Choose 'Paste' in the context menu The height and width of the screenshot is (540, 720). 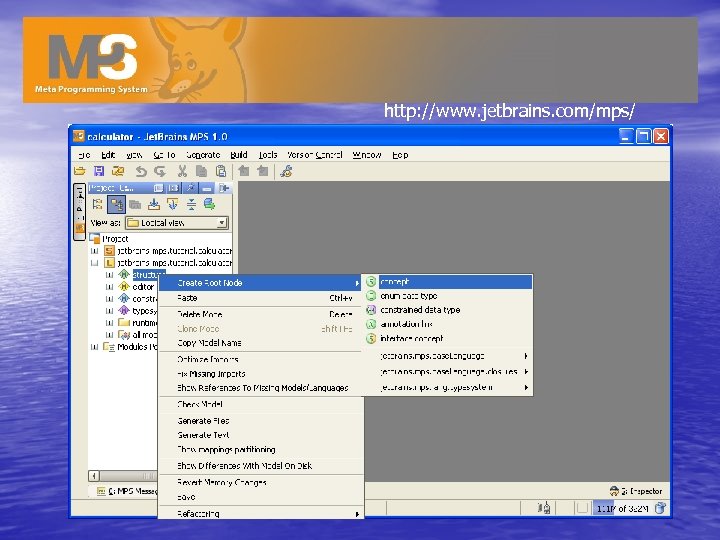260,298
